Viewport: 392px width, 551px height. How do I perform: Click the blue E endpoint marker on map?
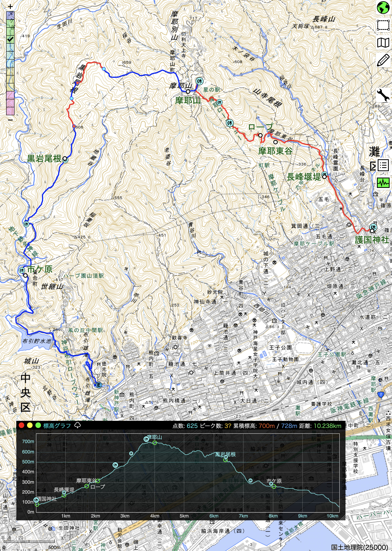99,385
